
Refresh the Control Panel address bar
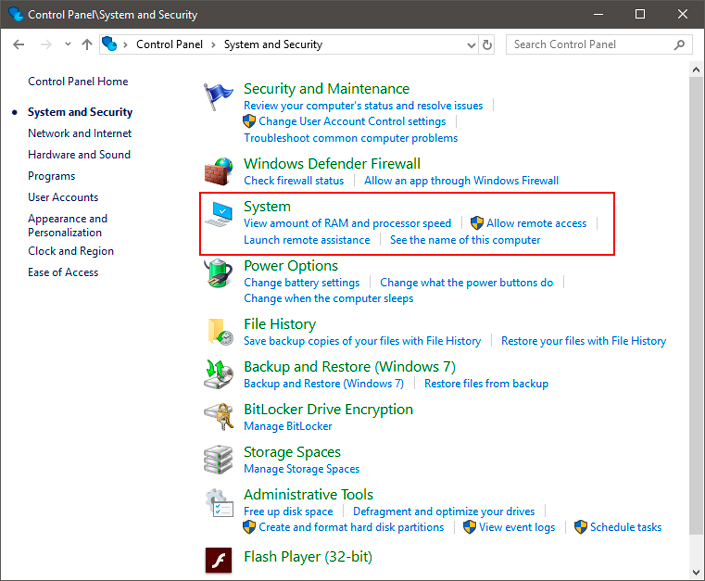click(x=487, y=45)
